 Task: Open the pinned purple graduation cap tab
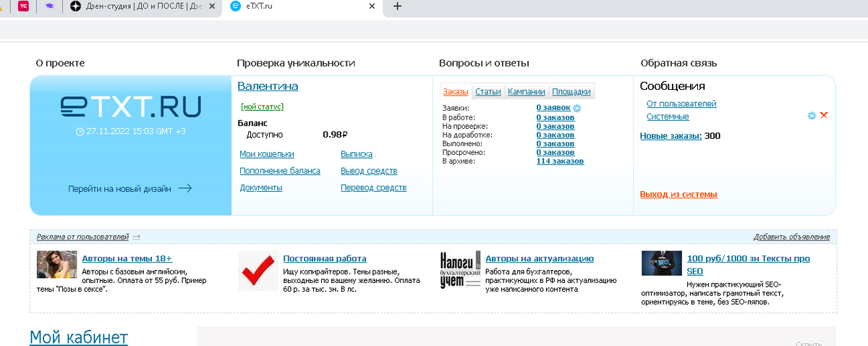point(49,7)
